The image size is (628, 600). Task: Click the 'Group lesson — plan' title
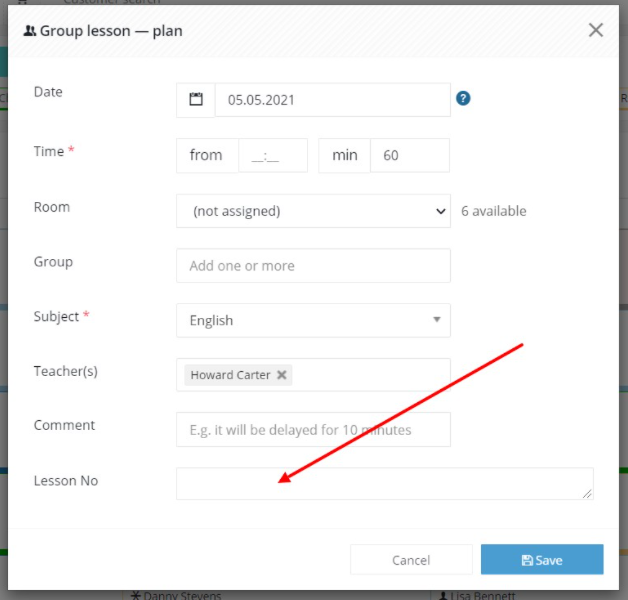tap(111, 31)
